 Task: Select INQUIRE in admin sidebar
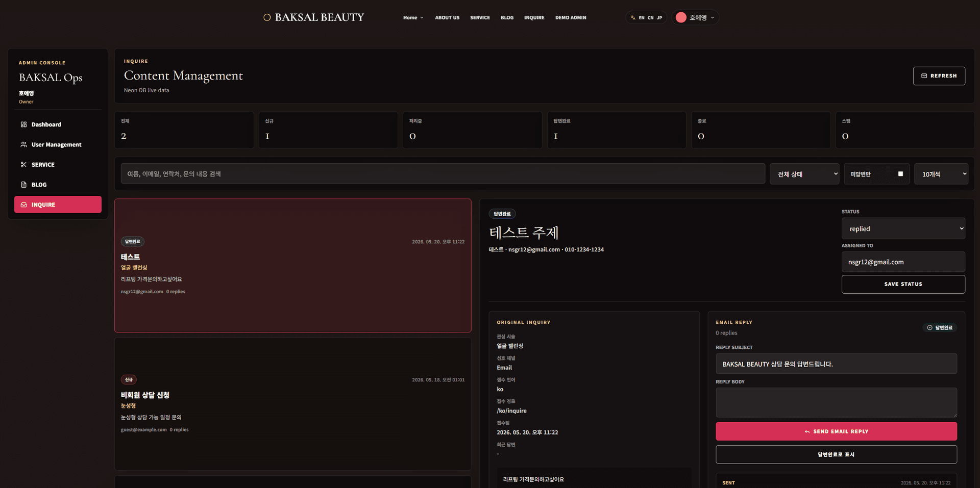(58, 204)
